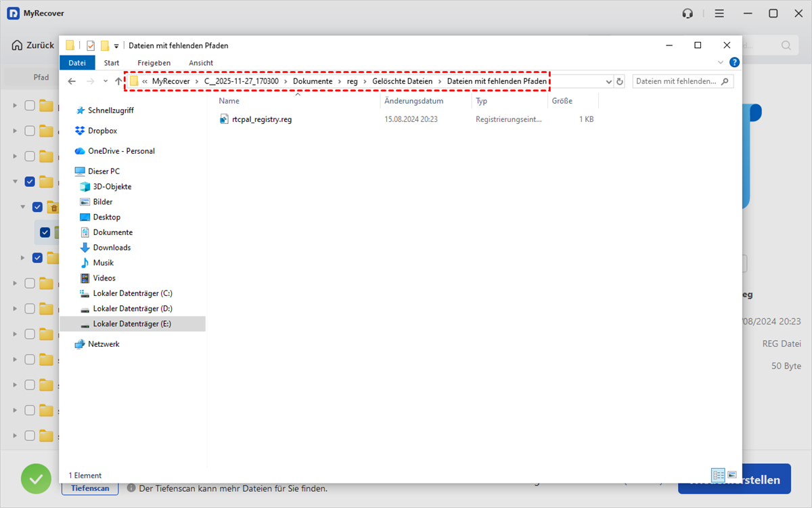Refresh the Explorer address bar location
The height and width of the screenshot is (508, 812).
[619, 81]
